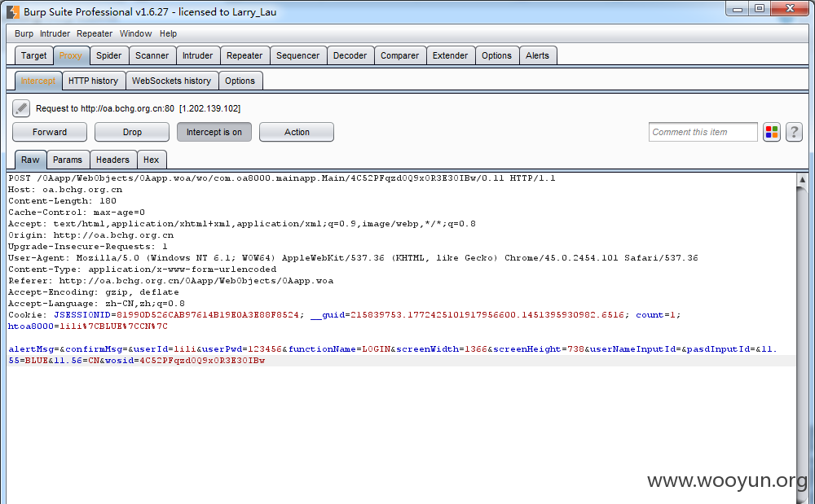Open the Sequencer tab
The image size is (815, 504).
coord(297,55)
